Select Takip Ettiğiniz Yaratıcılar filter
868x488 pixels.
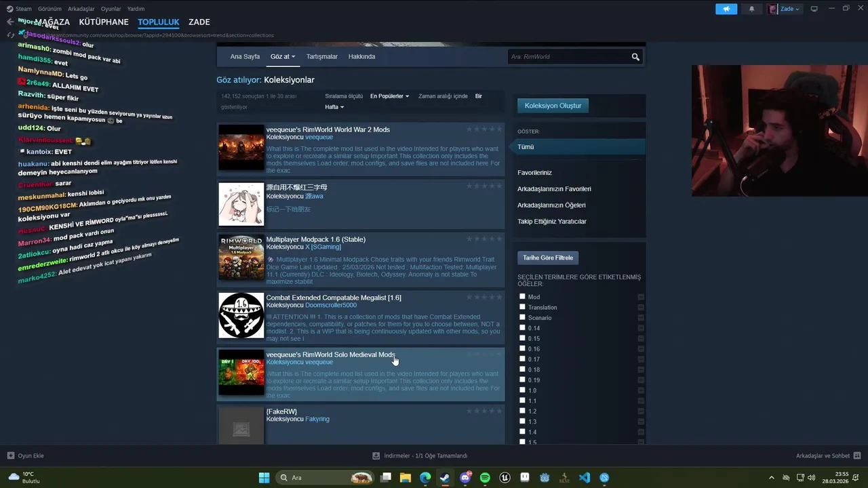coord(551,222)
